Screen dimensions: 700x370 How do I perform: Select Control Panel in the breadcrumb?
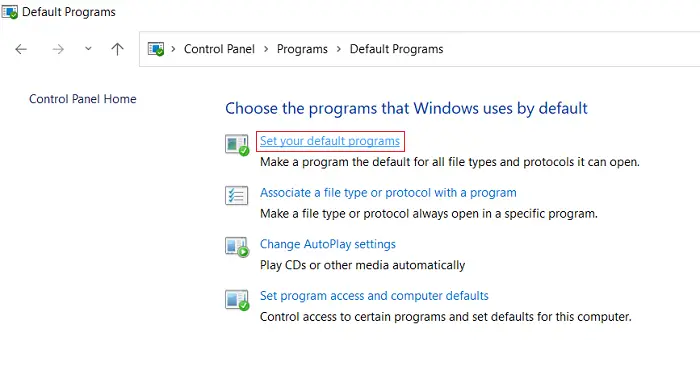[219, 49]
